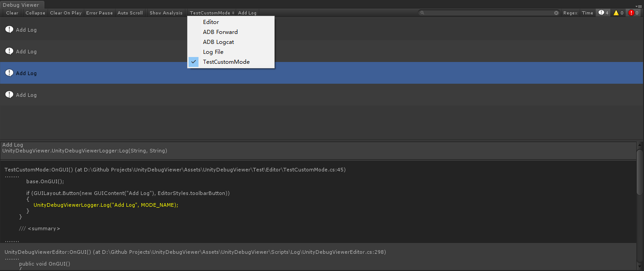Image resolution: width=644 pixels, height=271 pixels.
Task: Open the TestCustomMode mode dropdown
Action: (x=212, y=13)
